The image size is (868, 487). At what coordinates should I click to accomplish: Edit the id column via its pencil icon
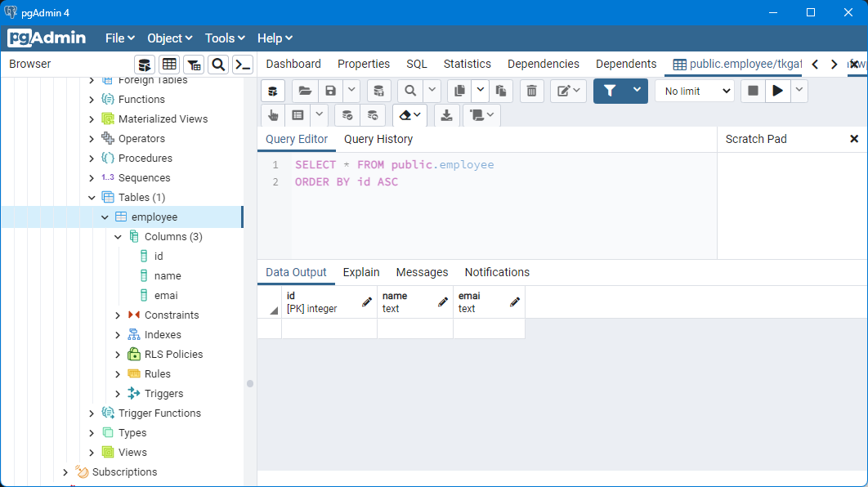366,302
